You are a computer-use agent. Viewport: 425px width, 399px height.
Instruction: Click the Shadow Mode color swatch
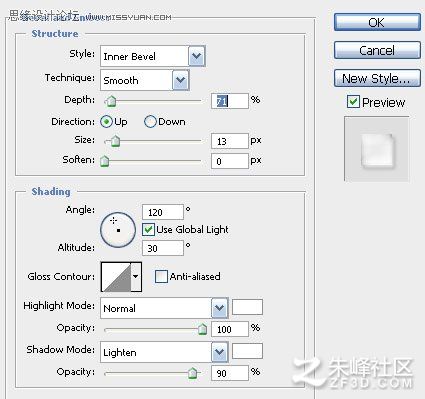tap(247, 351)
